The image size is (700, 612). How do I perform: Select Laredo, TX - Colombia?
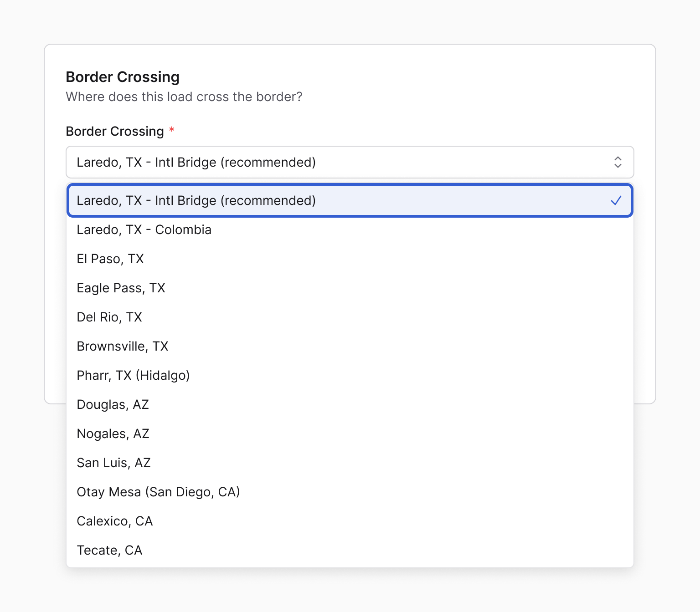tap(350, 229)
